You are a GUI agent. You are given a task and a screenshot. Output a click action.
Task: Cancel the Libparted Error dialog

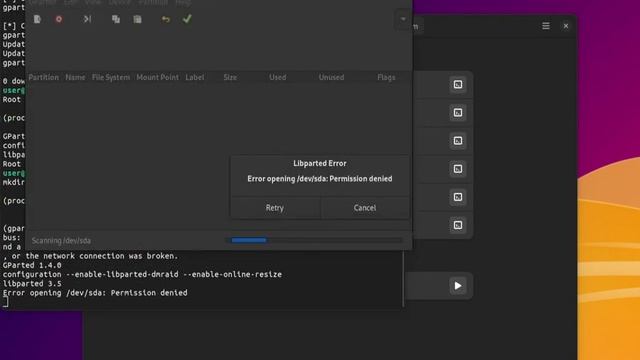click(x=365, y=208)
